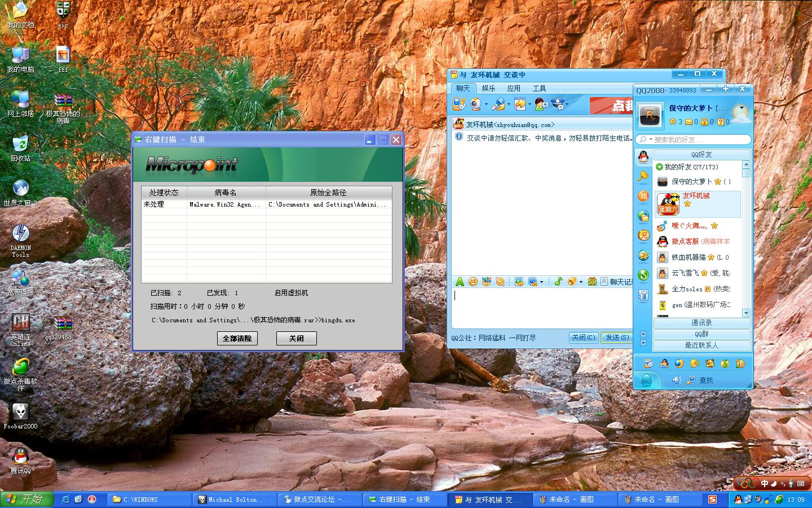This screenshot has height=508, width=812.
Task: Click the 友环机械 contact header in chat
Action: (x=510, y=125)
